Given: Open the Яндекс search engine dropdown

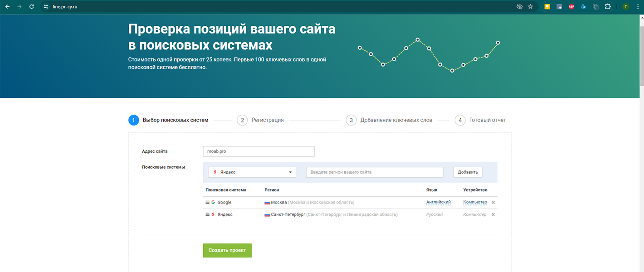Looking at the screenshot, I should tap(252, 172).
